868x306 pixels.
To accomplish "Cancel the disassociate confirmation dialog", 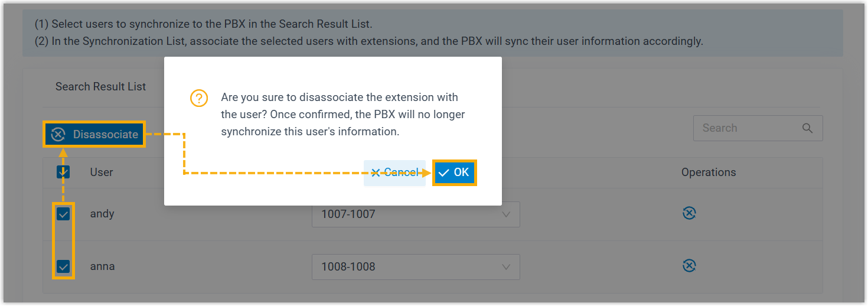I will (x=394, y=172).
